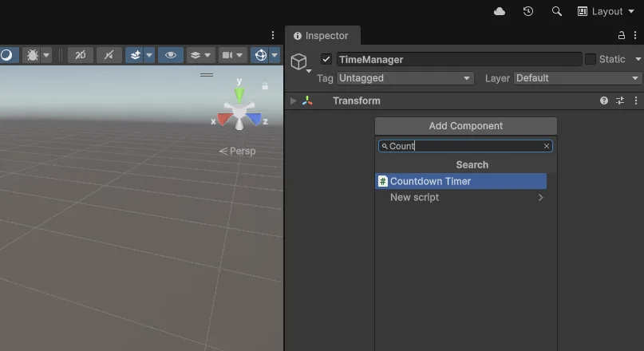
Task: Open the scene effects dropdown arrow
Action: (x=149, y=55)
